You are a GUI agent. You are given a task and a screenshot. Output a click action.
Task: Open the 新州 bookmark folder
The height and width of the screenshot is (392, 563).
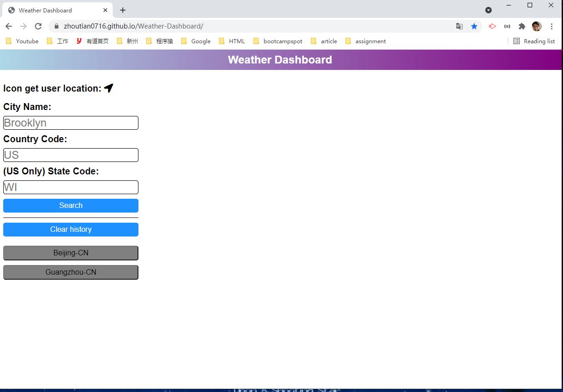(127, 41)
